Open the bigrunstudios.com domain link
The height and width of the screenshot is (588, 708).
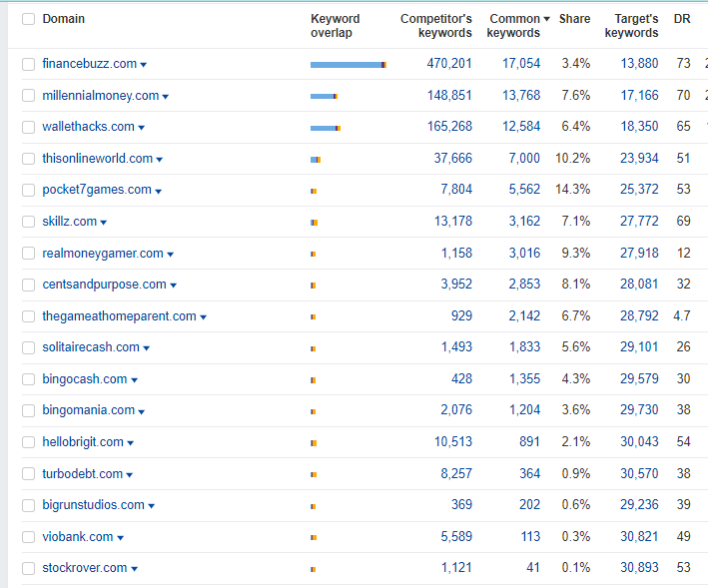pyautogui.click(x=94, y=504)
